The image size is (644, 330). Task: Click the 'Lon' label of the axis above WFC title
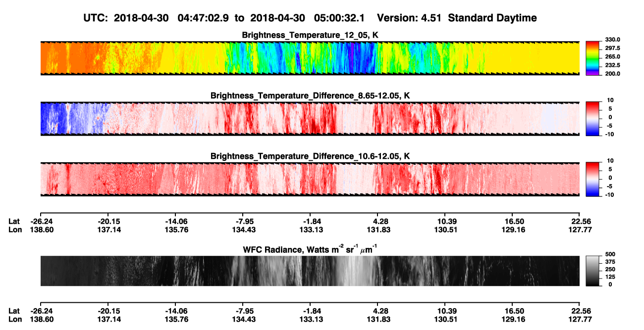pos(15,230)
